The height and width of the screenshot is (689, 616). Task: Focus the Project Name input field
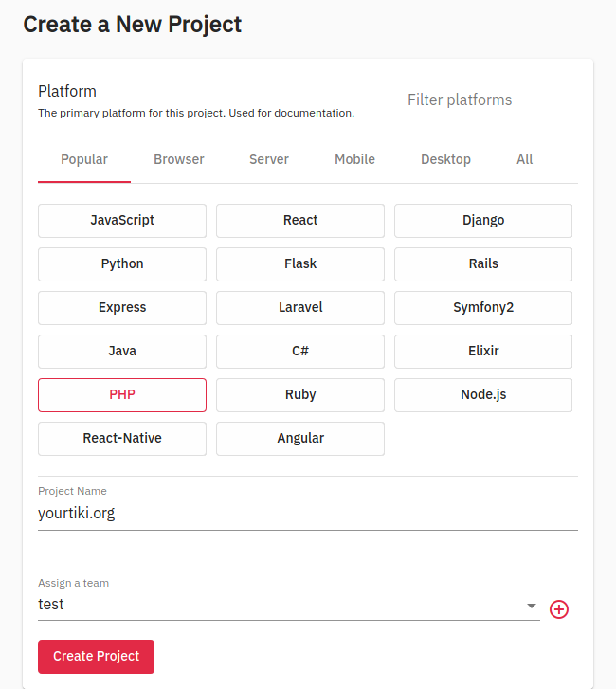[307, 514]
